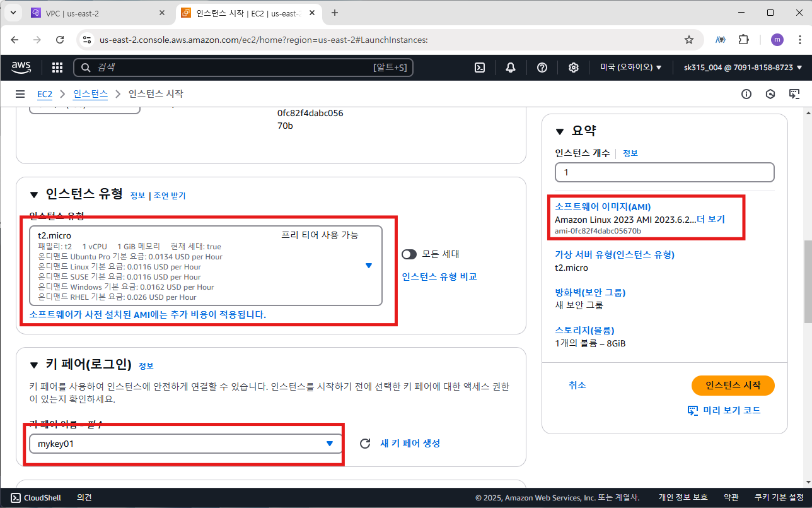Click 스토리지(볼륨) summary link
The width and height of the screenshot is (812, 508).
tap(584, 330)
